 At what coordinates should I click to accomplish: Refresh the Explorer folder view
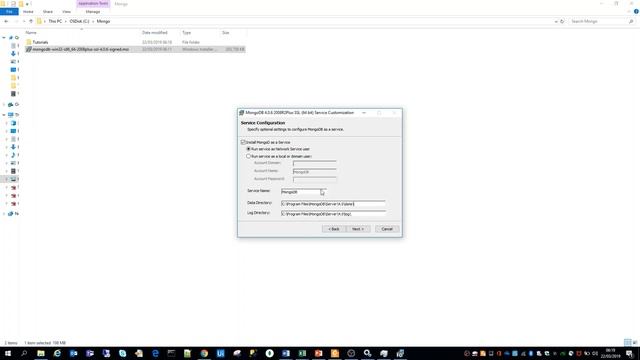tap(562, 21)
